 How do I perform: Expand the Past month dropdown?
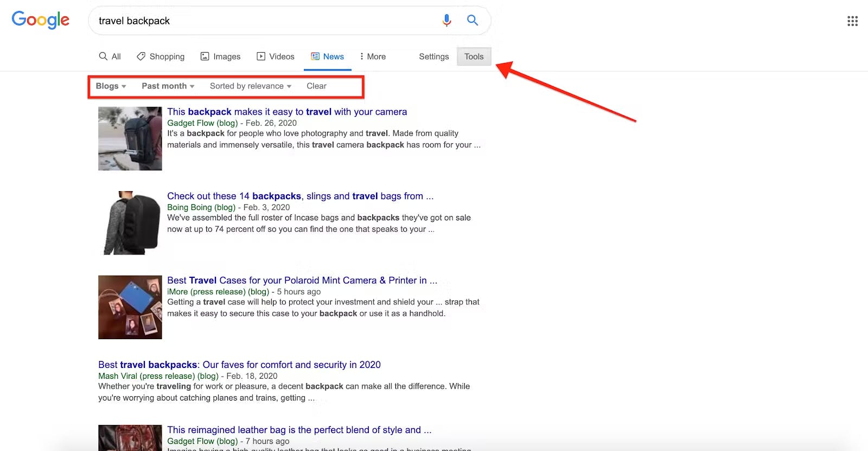pyautogui.click(x=168, y=86)
